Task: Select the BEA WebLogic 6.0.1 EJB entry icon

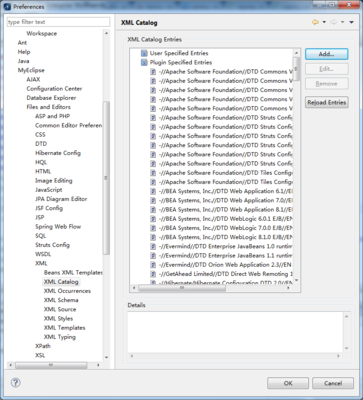Action: [x=153, y=219]
